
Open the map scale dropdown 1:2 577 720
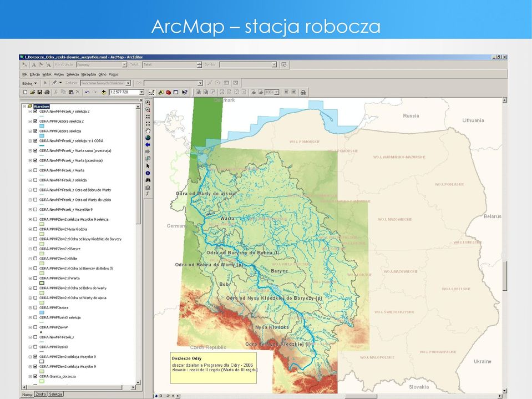pyautogui.click(x=142, y=92)
